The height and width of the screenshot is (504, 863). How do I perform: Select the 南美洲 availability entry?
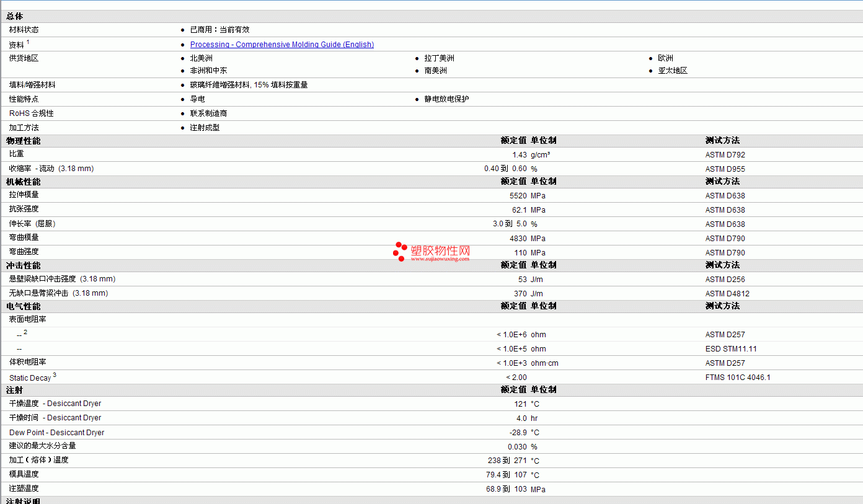click(x=436, y=71)
